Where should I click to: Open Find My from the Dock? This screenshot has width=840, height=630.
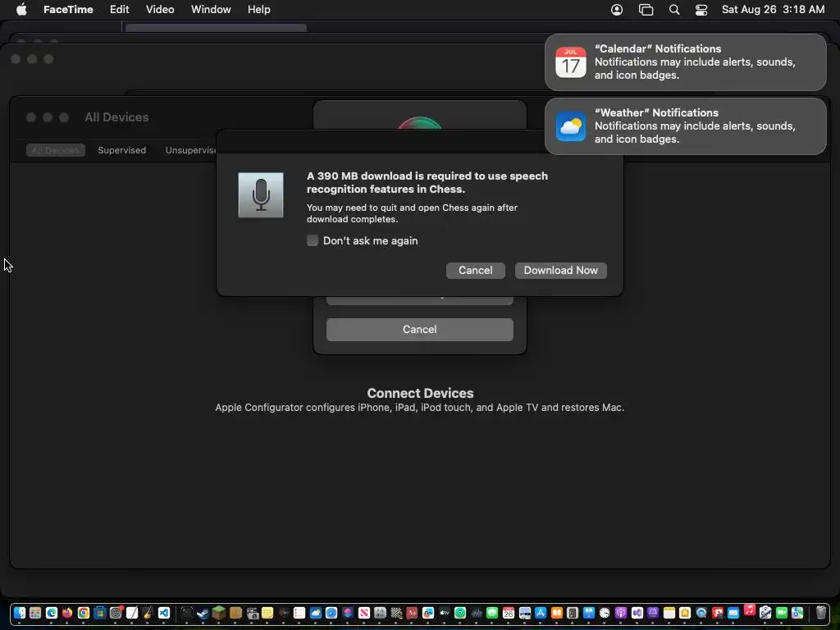460,613
